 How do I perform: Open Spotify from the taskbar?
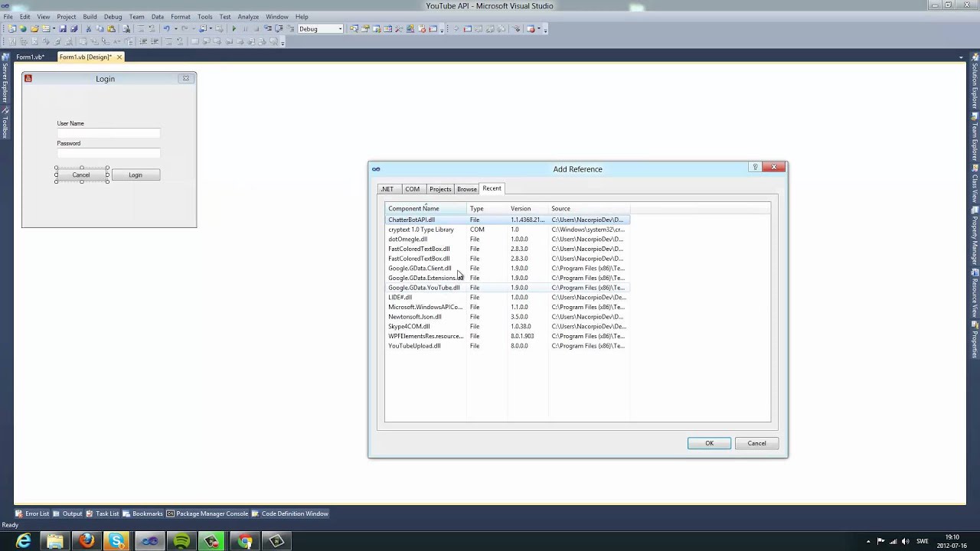coord(181,541)
